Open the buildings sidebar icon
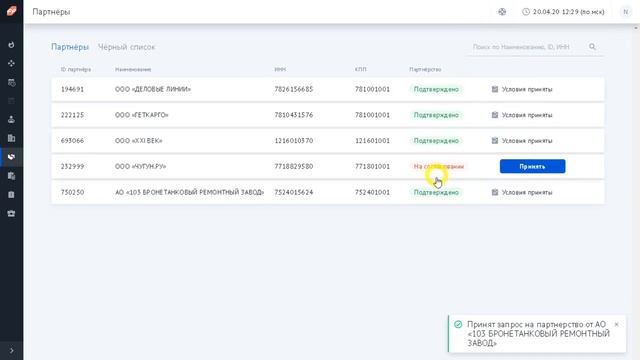 [x=11, y=138]
